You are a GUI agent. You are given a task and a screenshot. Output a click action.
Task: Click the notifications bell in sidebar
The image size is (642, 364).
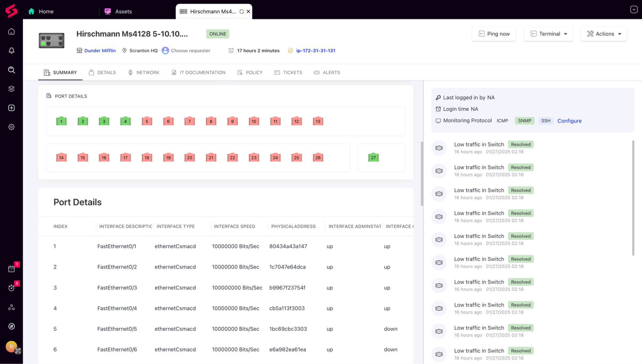(12, 50)
